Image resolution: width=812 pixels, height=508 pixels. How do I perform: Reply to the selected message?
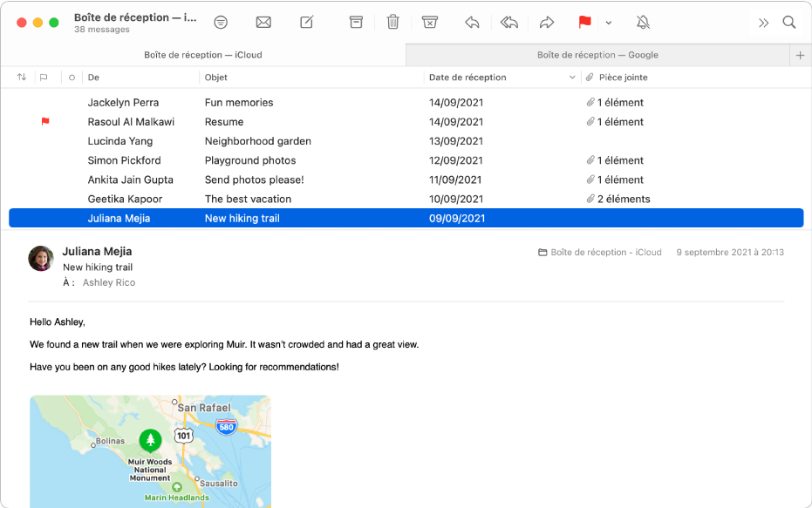point(472,22)
